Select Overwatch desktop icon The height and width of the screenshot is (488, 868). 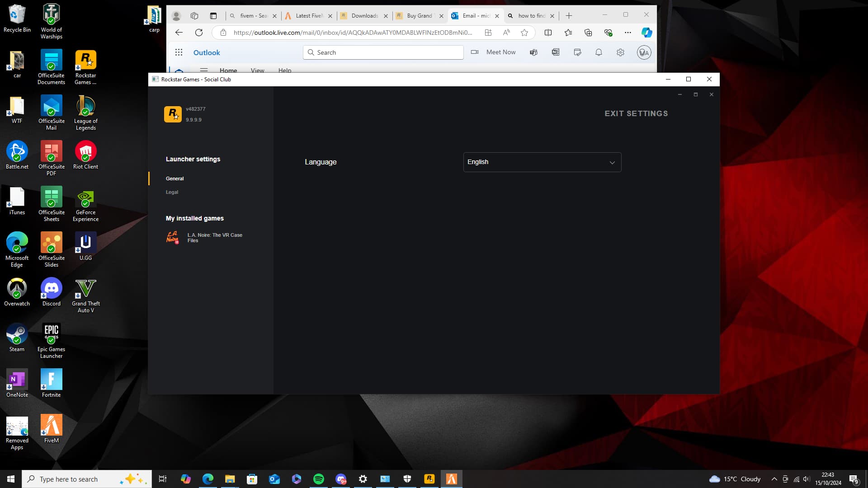point(17,292)
